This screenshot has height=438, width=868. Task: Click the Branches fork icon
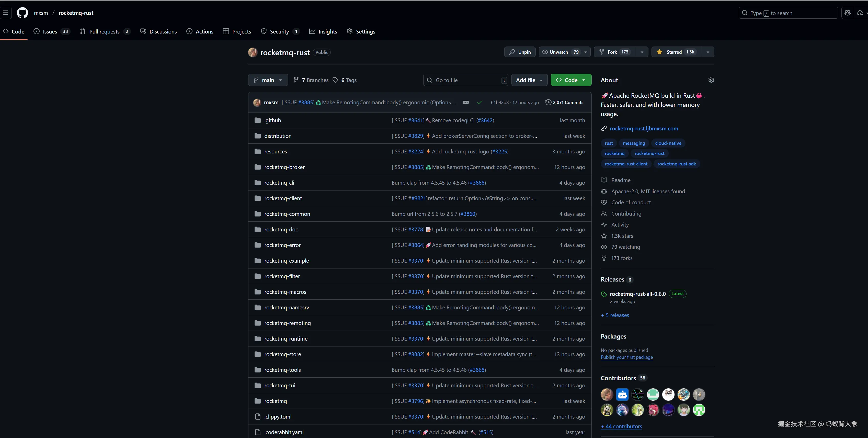coord(296,80)
